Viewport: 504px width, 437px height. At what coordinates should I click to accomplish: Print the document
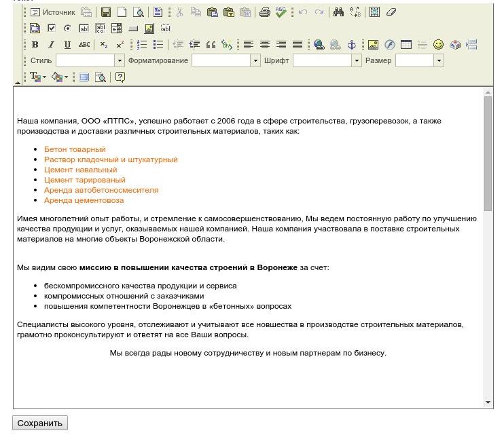(x=264, y=12)
